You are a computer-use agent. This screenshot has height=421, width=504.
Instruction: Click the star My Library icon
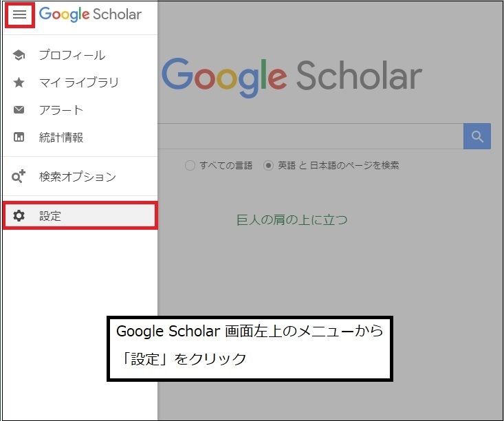point(19,83)
